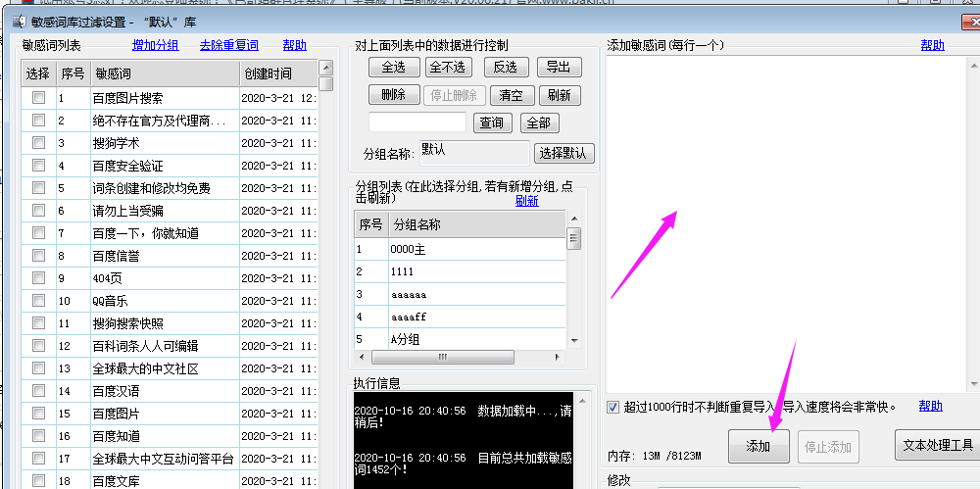Select group row 0000主

(460, 249)
